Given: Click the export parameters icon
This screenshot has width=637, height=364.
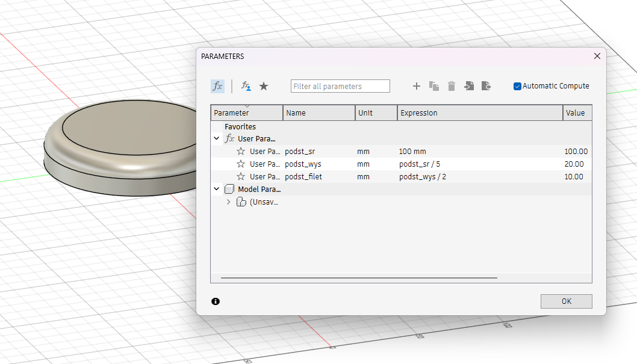Looking at the screenshot, I should (x=486, y=86).
